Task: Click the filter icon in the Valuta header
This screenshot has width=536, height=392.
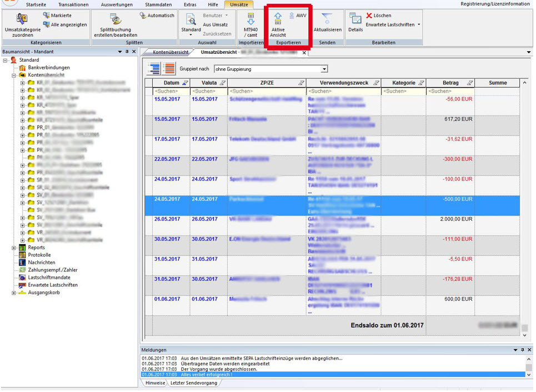Action: pyautogui.click(x=223, y=83)
